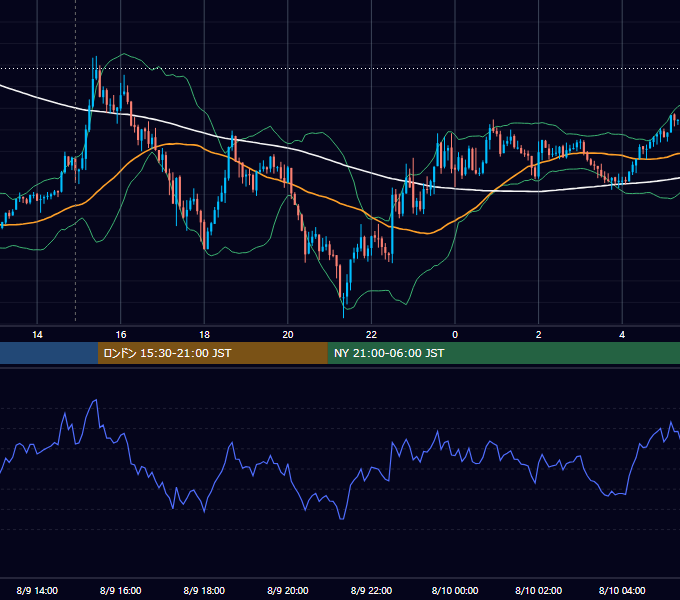This screenshot has height=600, width=680.
Task: Click hour label 14 on price chart axis
Action: coord(37,335)
